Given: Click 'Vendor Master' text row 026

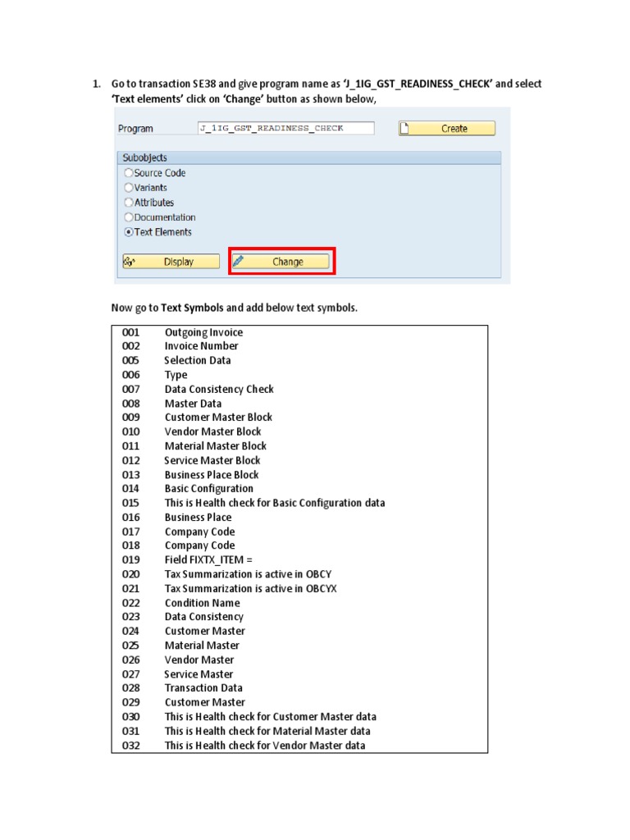Looking at the screenshot, I should 199,660.
